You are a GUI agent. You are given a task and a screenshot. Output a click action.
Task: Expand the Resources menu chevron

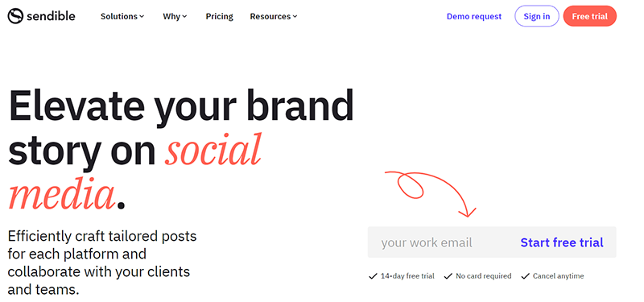(x=295, y=17)
